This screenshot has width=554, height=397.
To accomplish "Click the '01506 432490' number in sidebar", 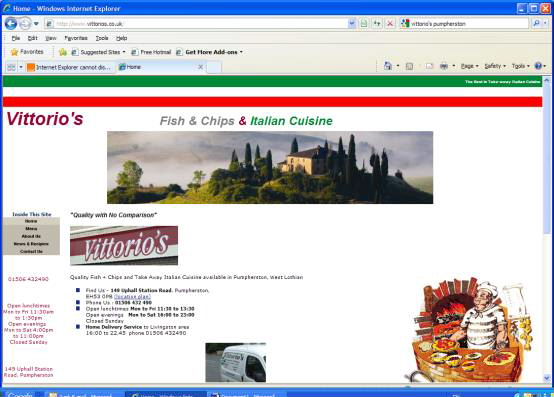I will [28, 279].
